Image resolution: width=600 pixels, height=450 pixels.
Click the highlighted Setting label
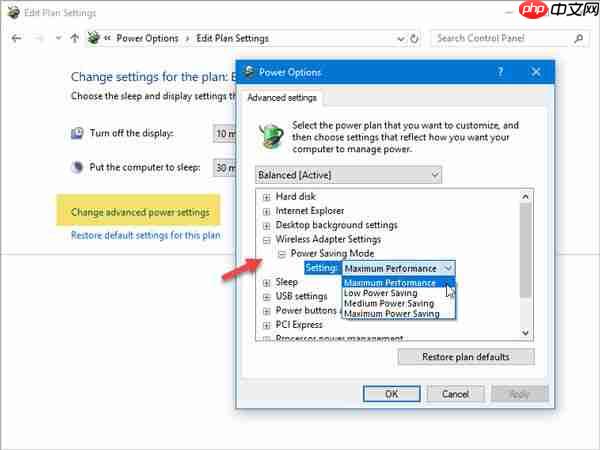(321, 268)
